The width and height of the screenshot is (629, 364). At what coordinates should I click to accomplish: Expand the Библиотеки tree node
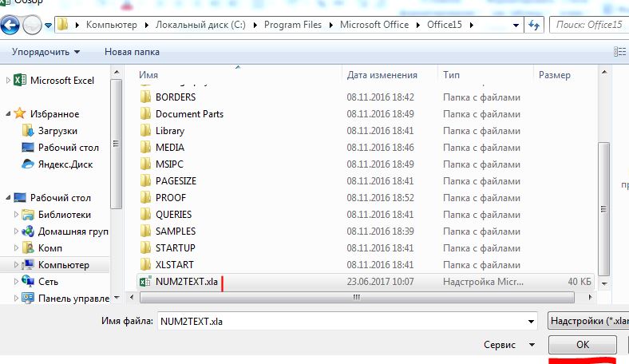[16, 215]
